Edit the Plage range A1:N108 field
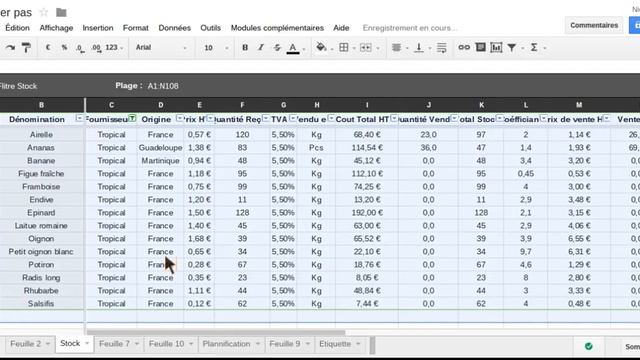The image size is (640, 360). click(x=163, y=86)
